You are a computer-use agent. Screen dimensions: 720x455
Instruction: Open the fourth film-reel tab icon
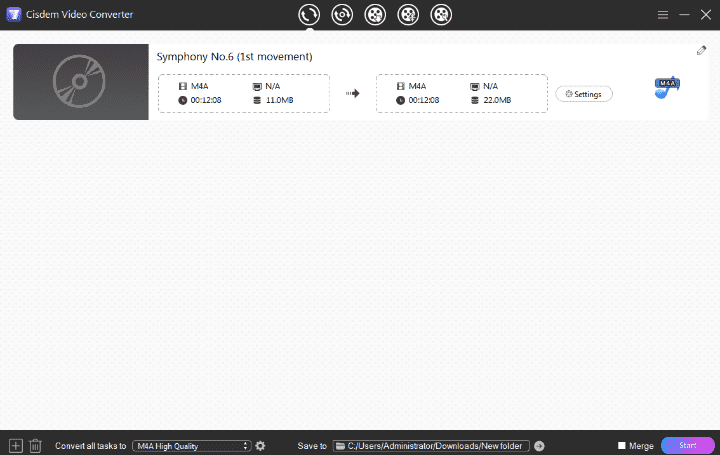(408, 15)
